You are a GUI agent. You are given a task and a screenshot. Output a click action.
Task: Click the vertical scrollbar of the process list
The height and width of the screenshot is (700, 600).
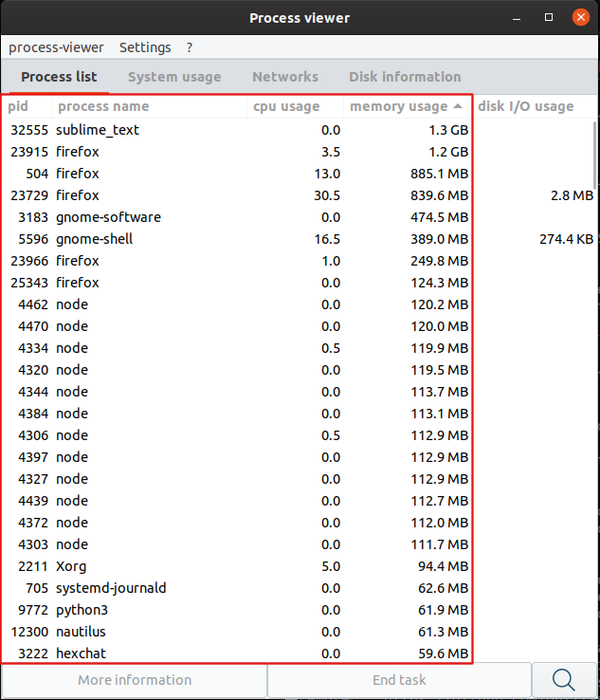pyautogui.click(x=594, y=155)
